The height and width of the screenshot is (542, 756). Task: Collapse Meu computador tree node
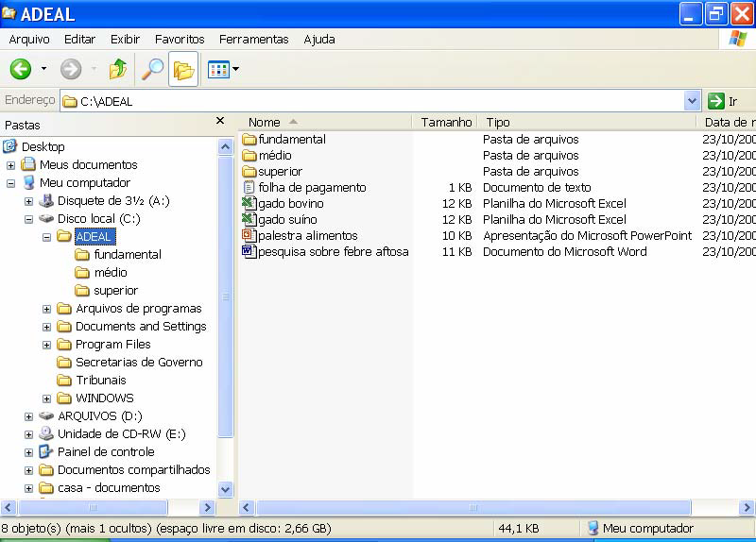click(10, 183)
